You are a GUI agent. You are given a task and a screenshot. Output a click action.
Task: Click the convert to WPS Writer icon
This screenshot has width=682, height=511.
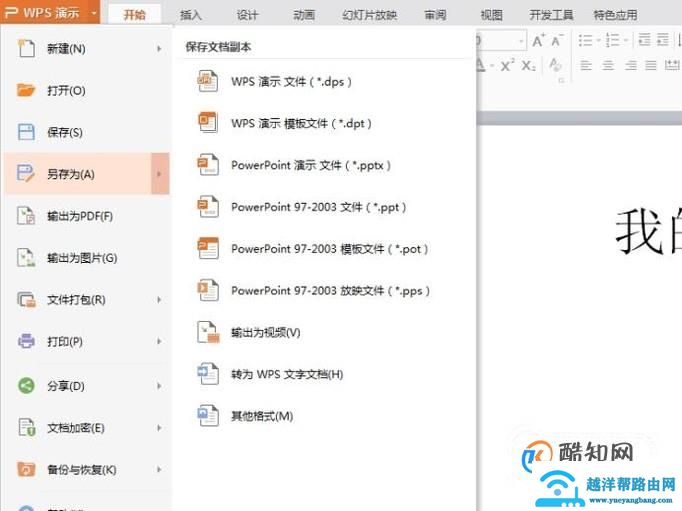pos(208,374)
